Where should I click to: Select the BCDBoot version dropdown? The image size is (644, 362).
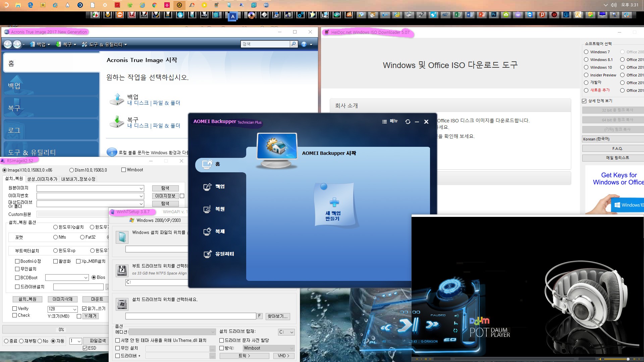click(66, 278)
